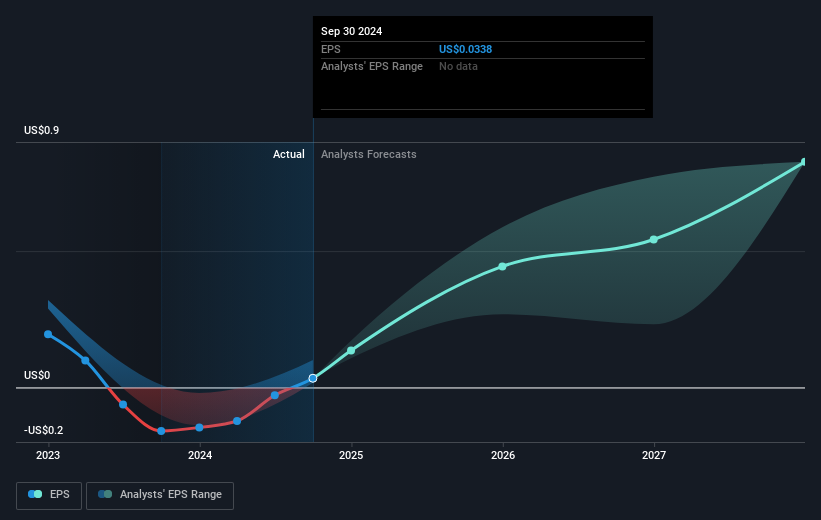Click the early 2025 forecast data point
Image resolution: width=821 pixels, height=520 pixels.
tap(351, 350)
